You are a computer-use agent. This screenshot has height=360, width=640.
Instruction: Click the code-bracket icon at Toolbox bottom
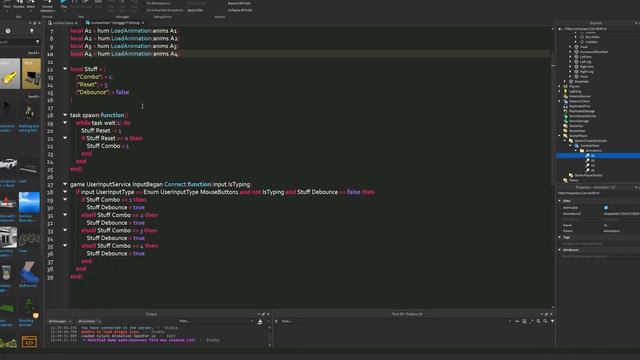[29, 342]
